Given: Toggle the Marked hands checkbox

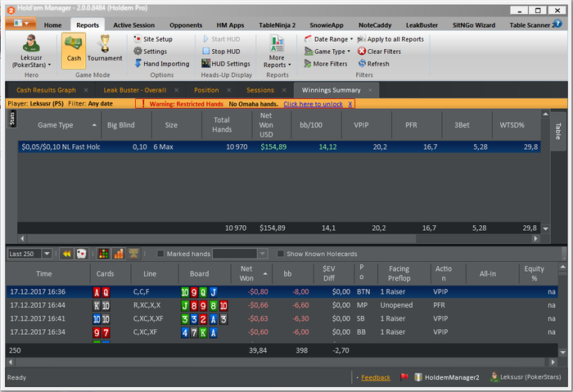Looking at the screenshot, I should click(160, 254).
